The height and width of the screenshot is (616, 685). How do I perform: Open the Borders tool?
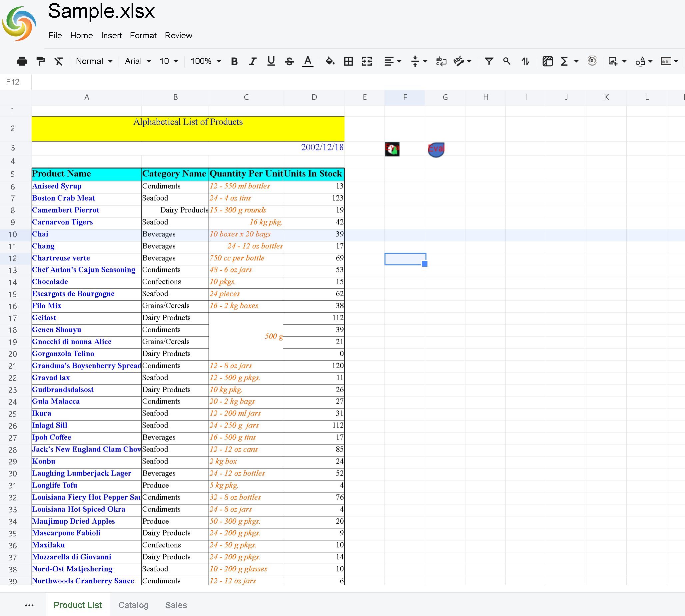click(348, 61)
